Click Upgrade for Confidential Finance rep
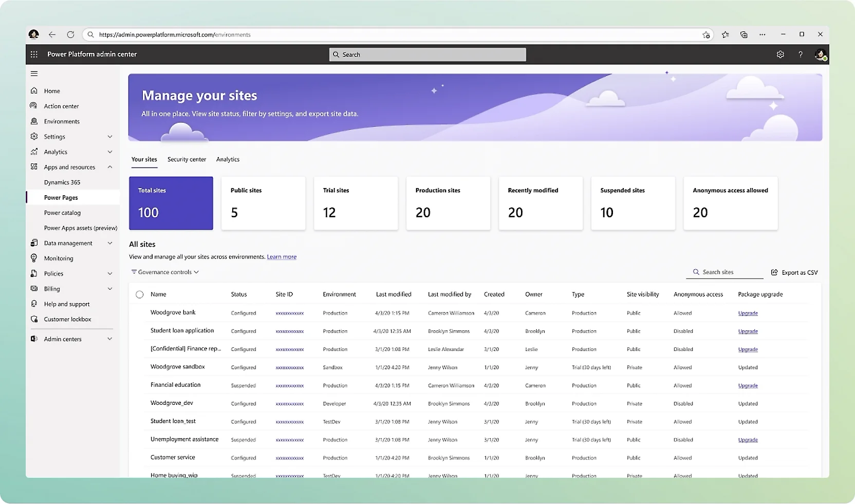The width and height of the screenshot is (855, 504). point(748,349)
